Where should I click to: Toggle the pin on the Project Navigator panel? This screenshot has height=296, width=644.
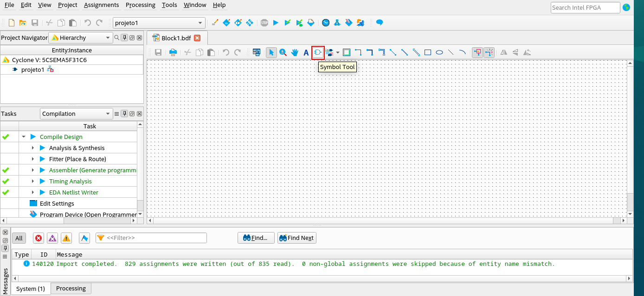[124, 38]
